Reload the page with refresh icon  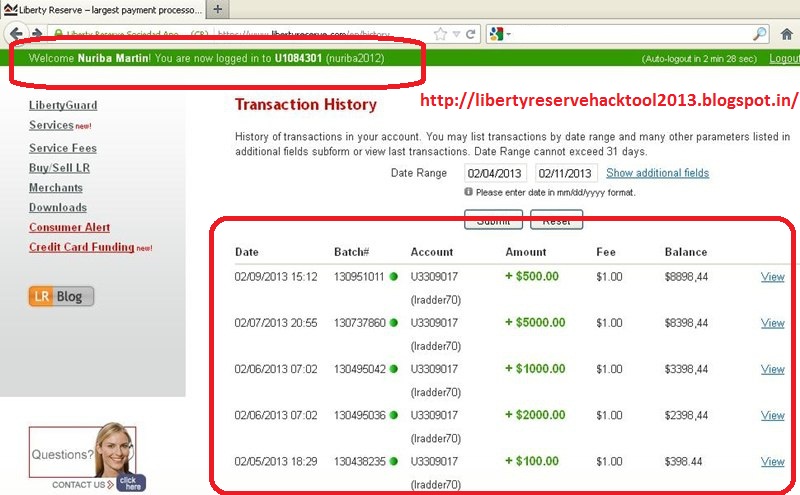pos(470,34)
